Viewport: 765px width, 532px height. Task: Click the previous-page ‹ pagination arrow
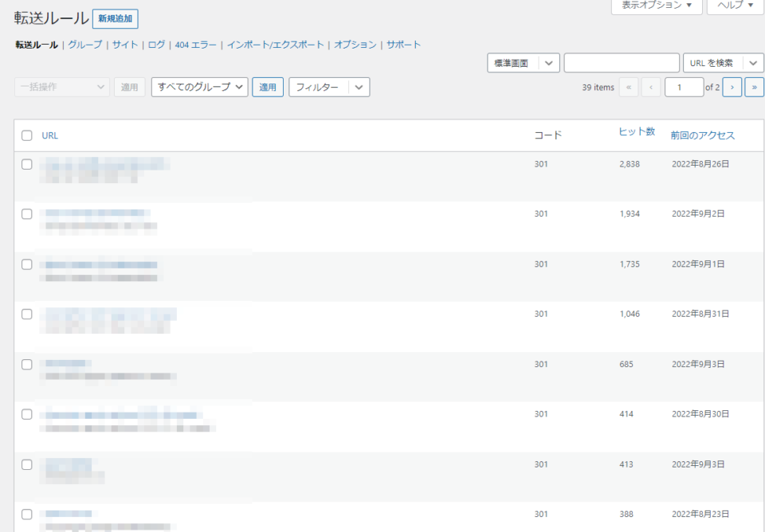click(x=651, y=87)
